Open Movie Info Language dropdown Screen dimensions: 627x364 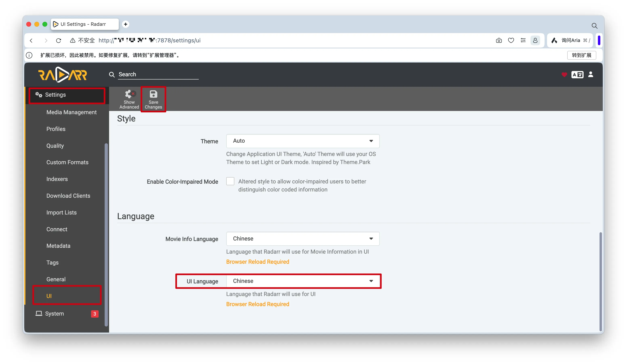point(303,238)
